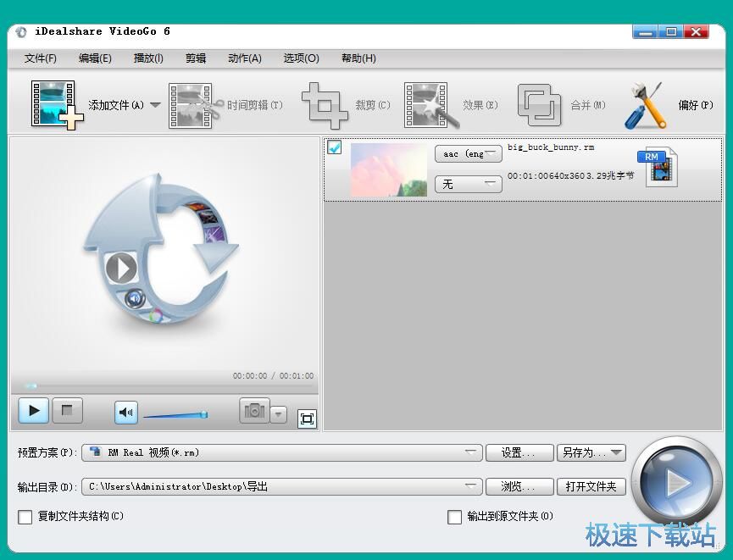Click the 裁剪(C) toolbar label
Screen dimensions: 733x560
pyautogui.click(x=373, y=105)
